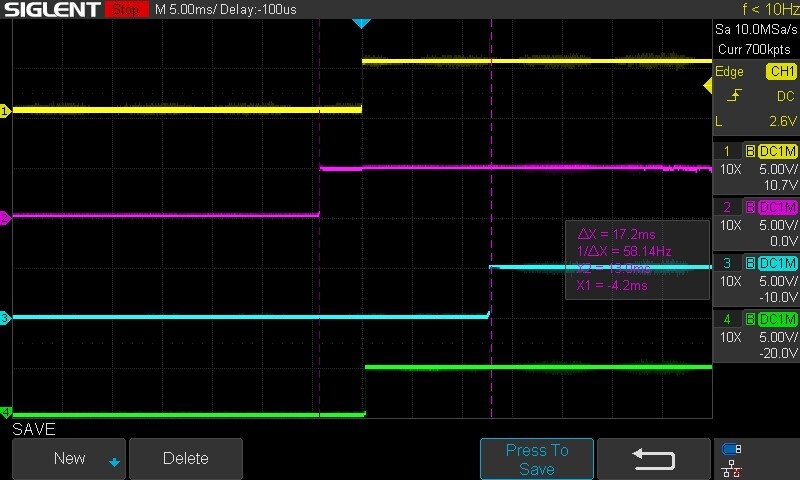Click the rising edge slope icon
Viewport: 800px width, 480px height.
734,95
